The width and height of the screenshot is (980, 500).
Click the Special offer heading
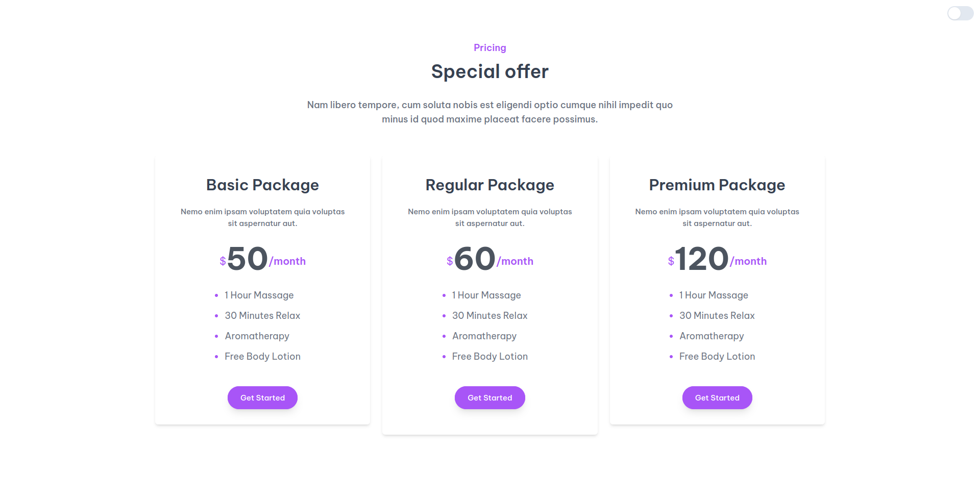489,71
